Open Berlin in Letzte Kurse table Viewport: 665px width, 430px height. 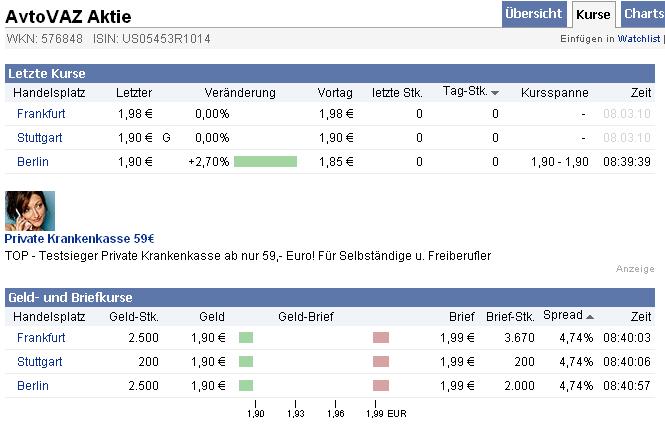pyautogui.click(x=33, y=161)
